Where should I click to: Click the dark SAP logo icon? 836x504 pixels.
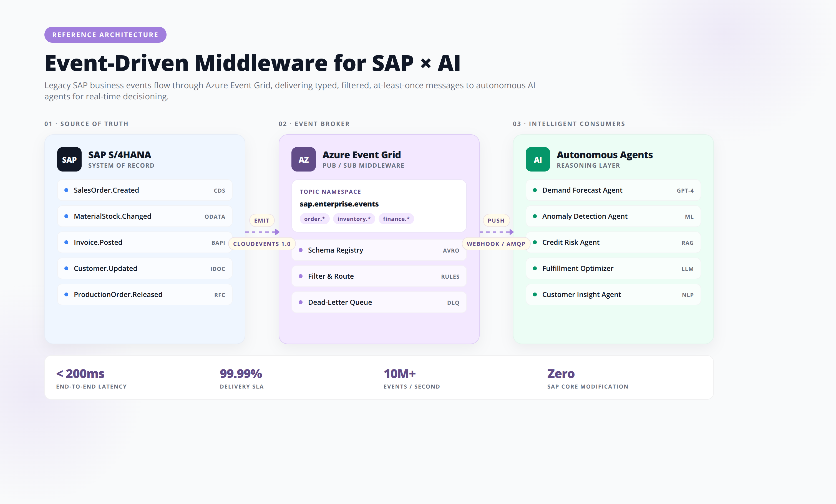(69, 159)
